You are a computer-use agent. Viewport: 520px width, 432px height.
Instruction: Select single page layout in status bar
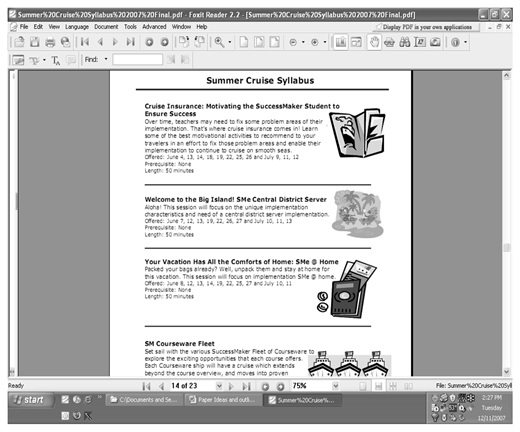pos(363,386)
